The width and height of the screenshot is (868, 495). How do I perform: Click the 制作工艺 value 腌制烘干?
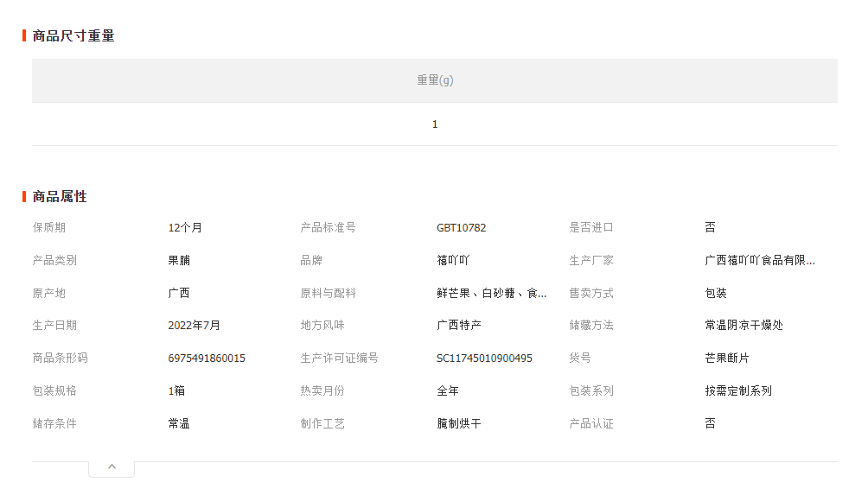tap(459, 423)
